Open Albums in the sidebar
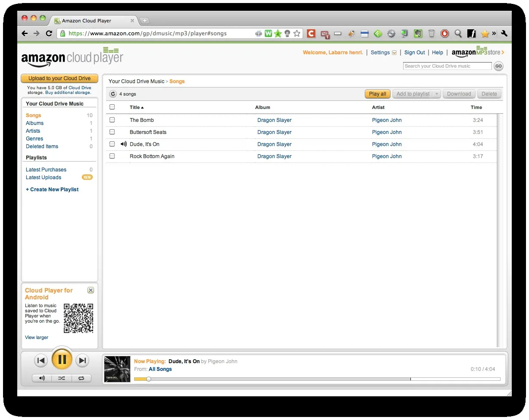529x420 pixels. point(34,123)
